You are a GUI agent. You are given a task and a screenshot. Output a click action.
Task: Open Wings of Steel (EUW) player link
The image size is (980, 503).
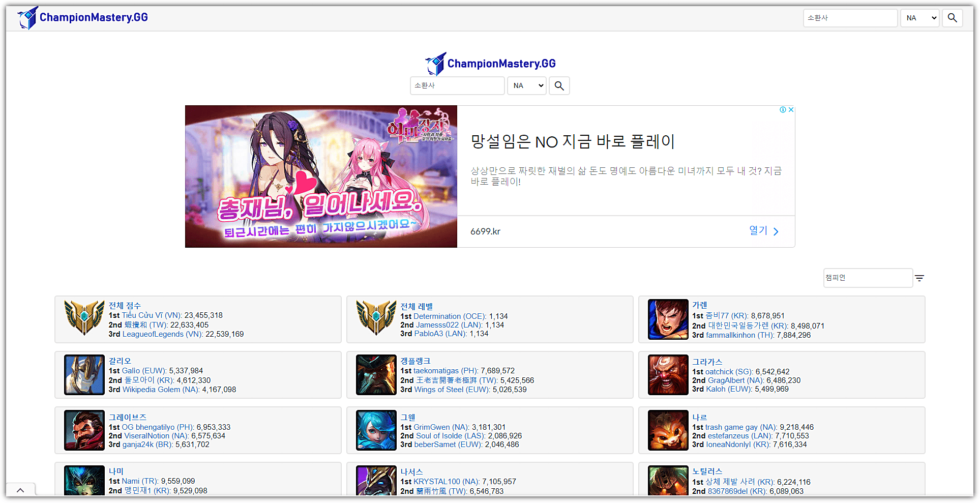453,390
